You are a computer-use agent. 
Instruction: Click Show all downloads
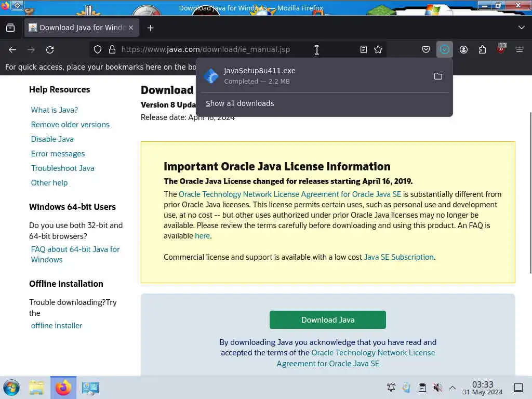coord(240,103)
